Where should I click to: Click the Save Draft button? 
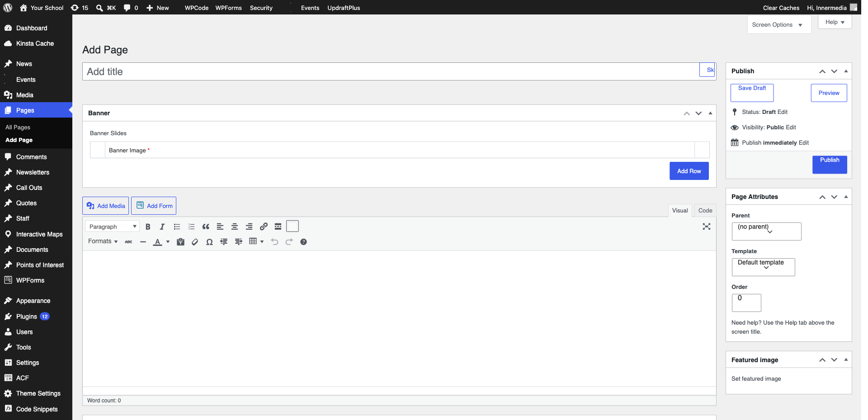[x=752, y=93]
